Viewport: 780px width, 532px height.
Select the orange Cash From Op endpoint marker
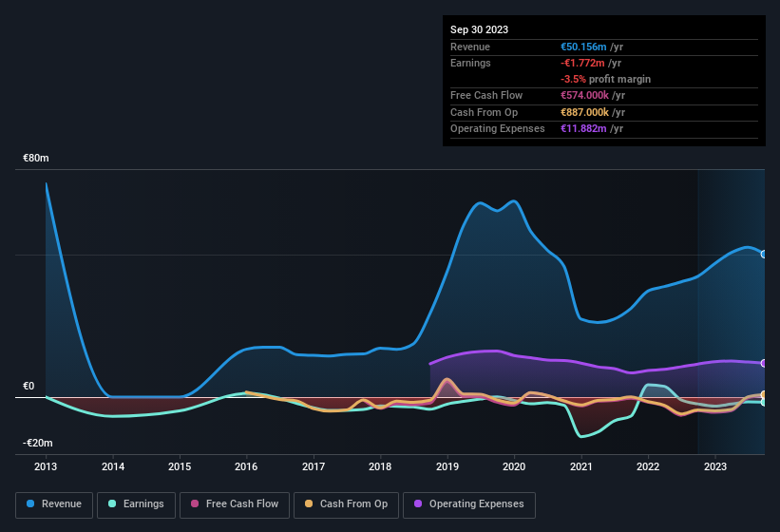click(x=764, y=395)
